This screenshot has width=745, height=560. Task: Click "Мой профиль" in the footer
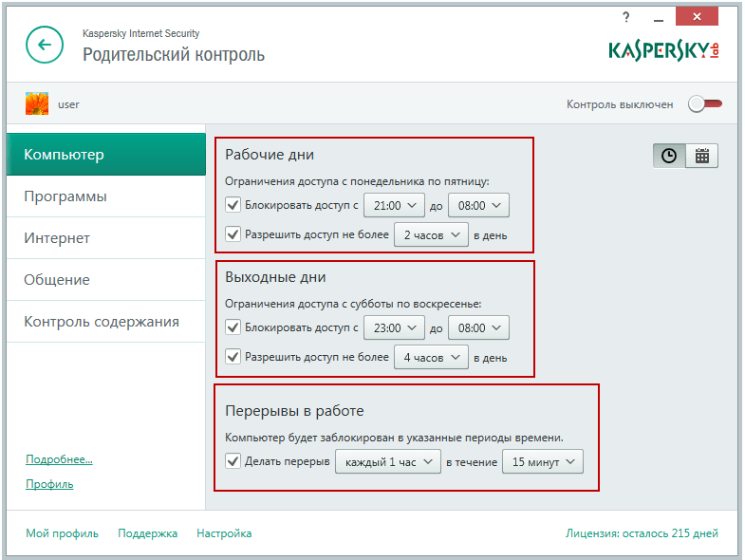[62, 533]
